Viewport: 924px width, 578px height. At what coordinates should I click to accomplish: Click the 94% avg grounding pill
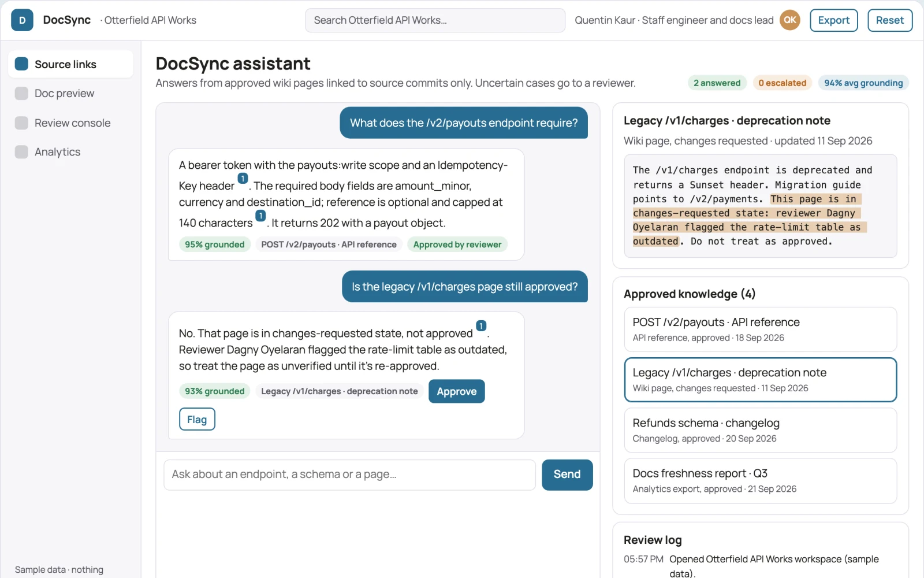(x=863, y=83)
